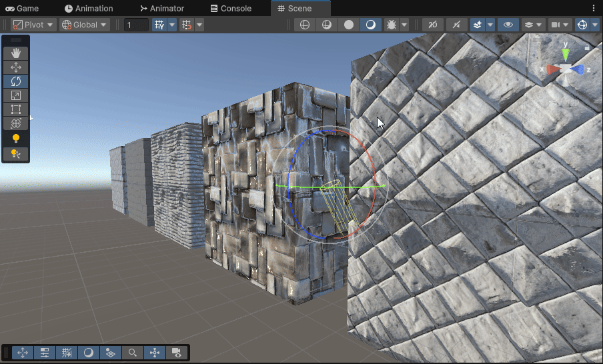The image size is (603, 364).
Task: Select the Transform tool
Action: click(x=16, y=123)
